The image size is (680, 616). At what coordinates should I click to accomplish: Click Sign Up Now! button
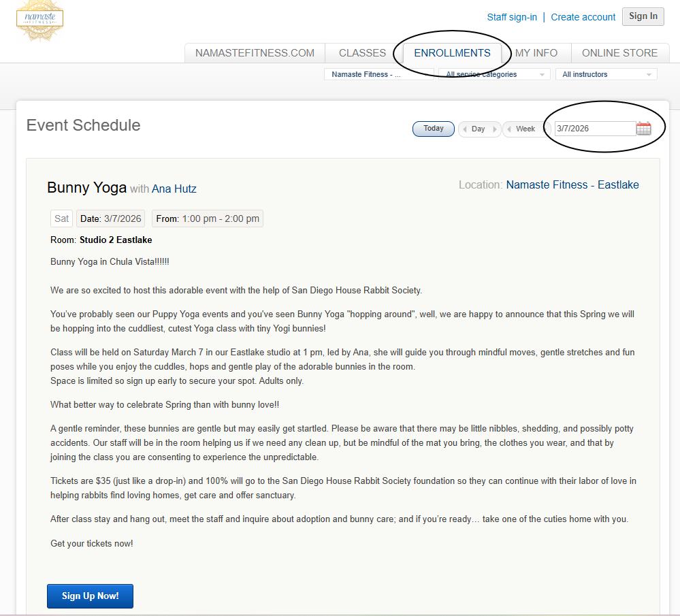point(91,596)
